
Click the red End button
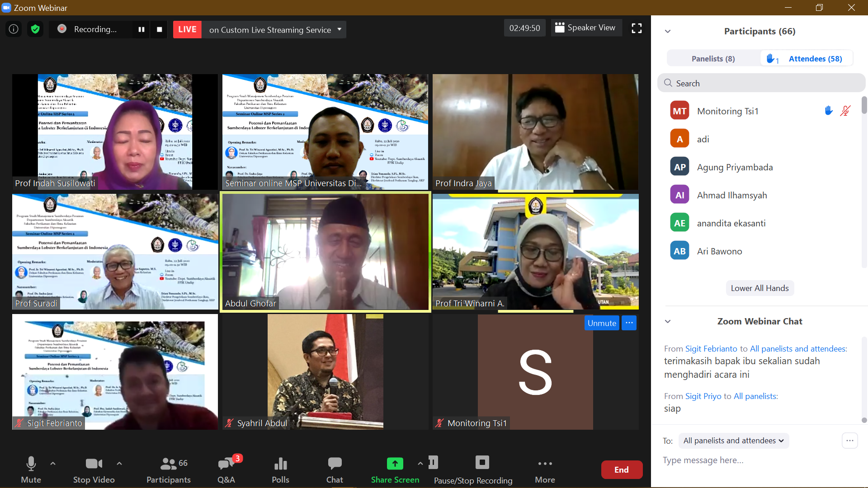(x=621, y=470)
